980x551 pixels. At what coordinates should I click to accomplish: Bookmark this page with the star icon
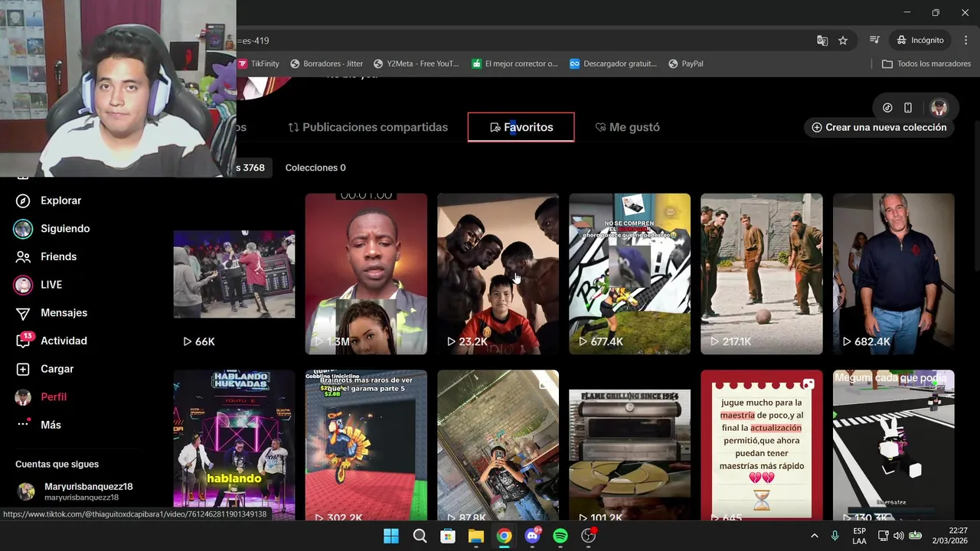[843, 41]
